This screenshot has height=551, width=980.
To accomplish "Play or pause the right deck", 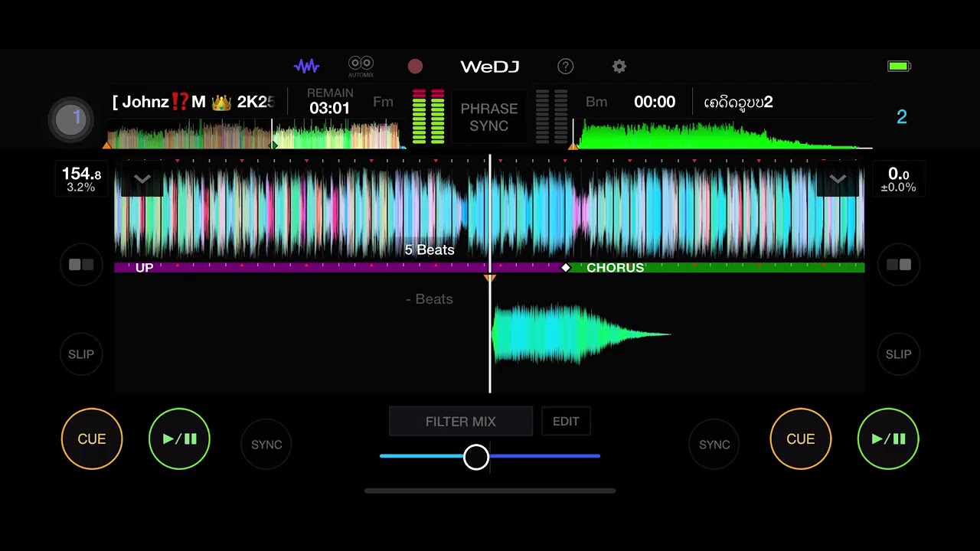I will click(888, 439).
